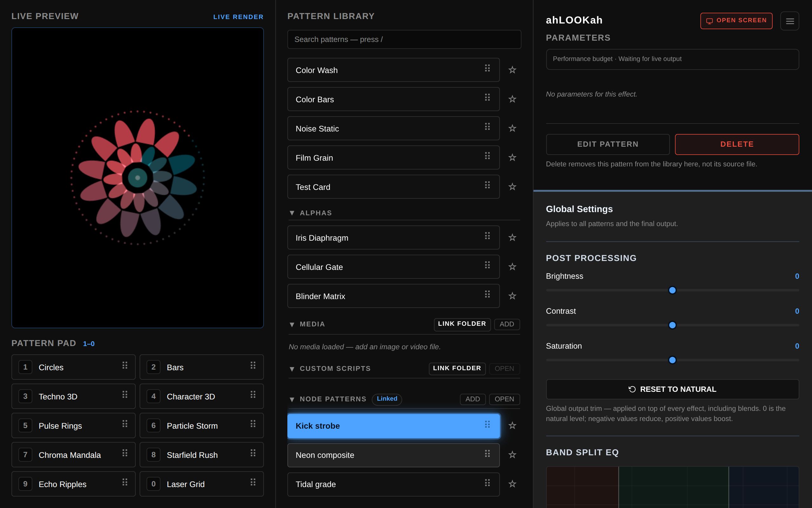Favorite the Color Wash pattern star

(x=512, y=70)
